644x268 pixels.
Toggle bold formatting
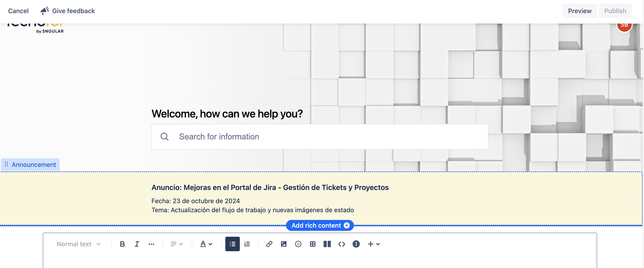pyautogui.click(x=122, y=244)
